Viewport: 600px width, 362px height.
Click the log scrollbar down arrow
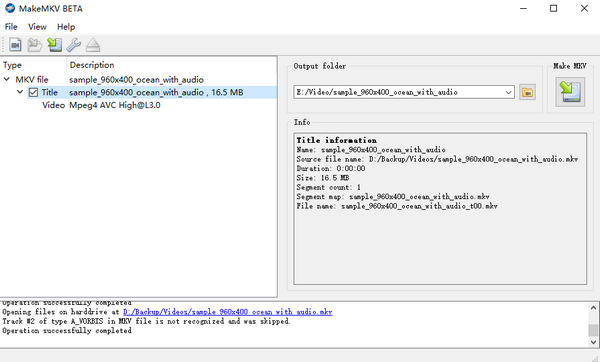click(x=593, y=342)
